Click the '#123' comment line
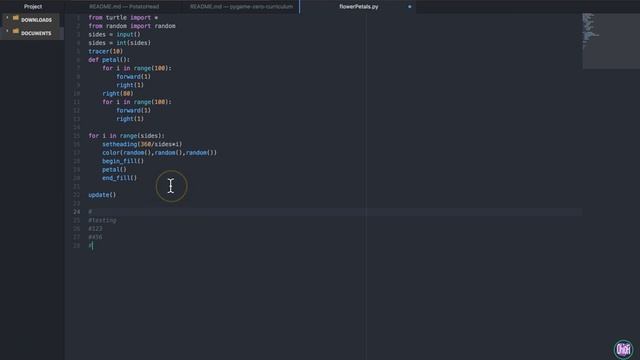This screenshot has height=360, width=640. tap(95, 229)
